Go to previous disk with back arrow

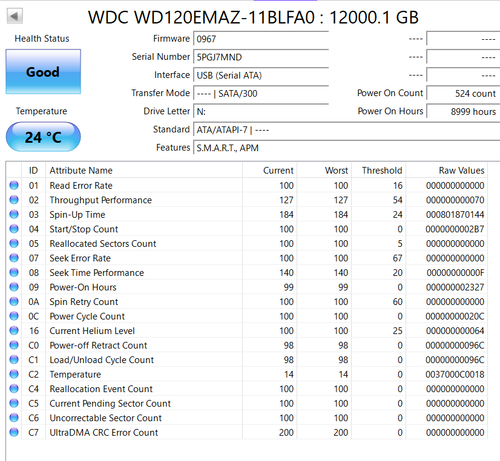tap(15, 16)
